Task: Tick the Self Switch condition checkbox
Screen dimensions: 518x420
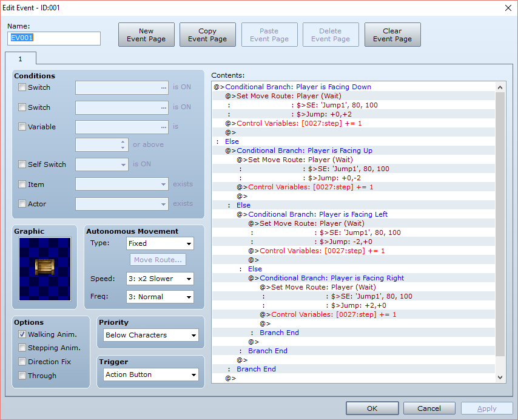Action: coord(22,164)
